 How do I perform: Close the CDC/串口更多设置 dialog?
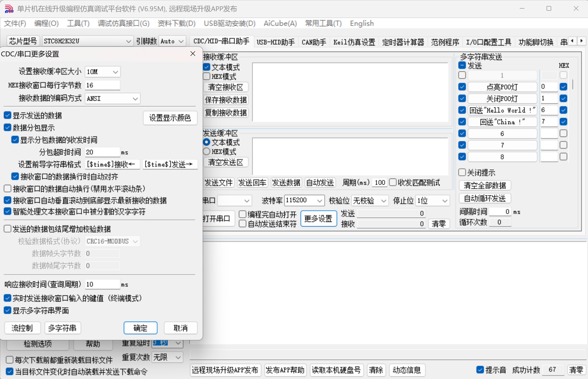pyautogui.click(x=193, y=54)
